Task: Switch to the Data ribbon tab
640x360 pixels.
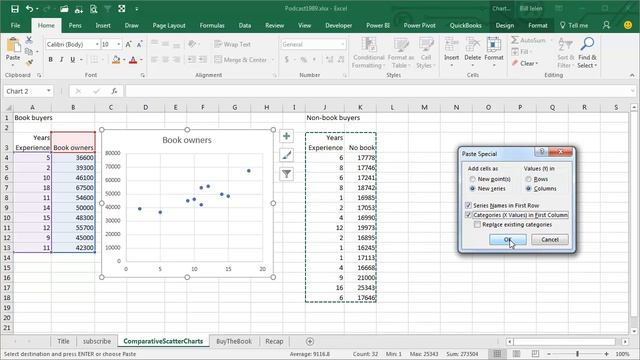Action: (245, 25)
